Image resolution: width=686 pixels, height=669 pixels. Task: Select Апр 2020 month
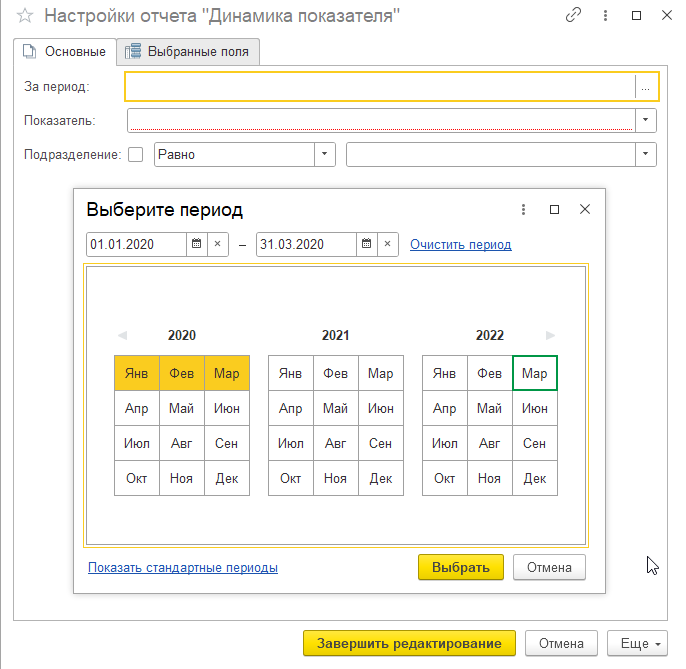(x=136, y=408)
